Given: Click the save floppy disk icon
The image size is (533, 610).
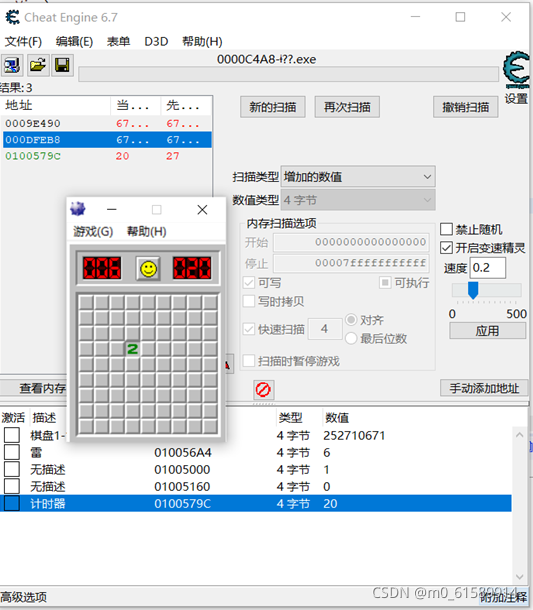Looking at the screenshot, I should [62, 65].
